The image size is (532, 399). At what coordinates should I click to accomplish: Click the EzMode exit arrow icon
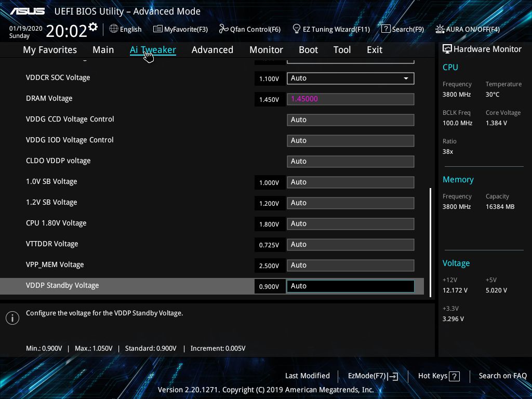coord(393,376)
